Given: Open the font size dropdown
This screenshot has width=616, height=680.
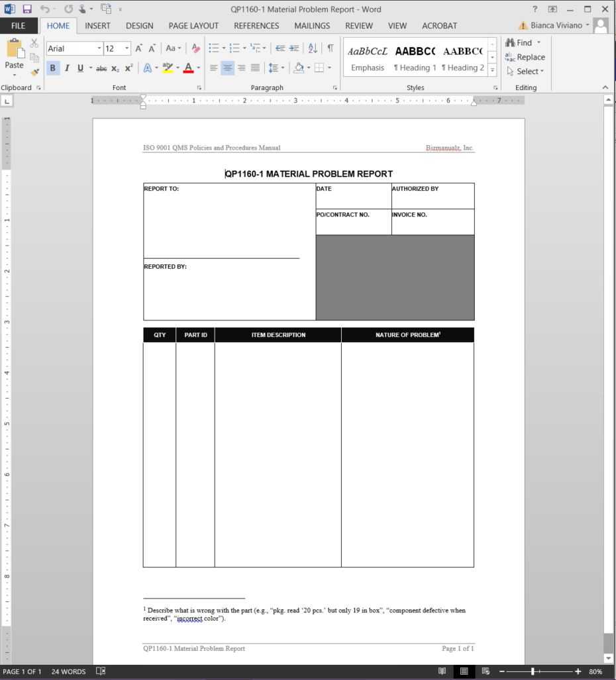Looking at the screenshot, I should point(127,48).
